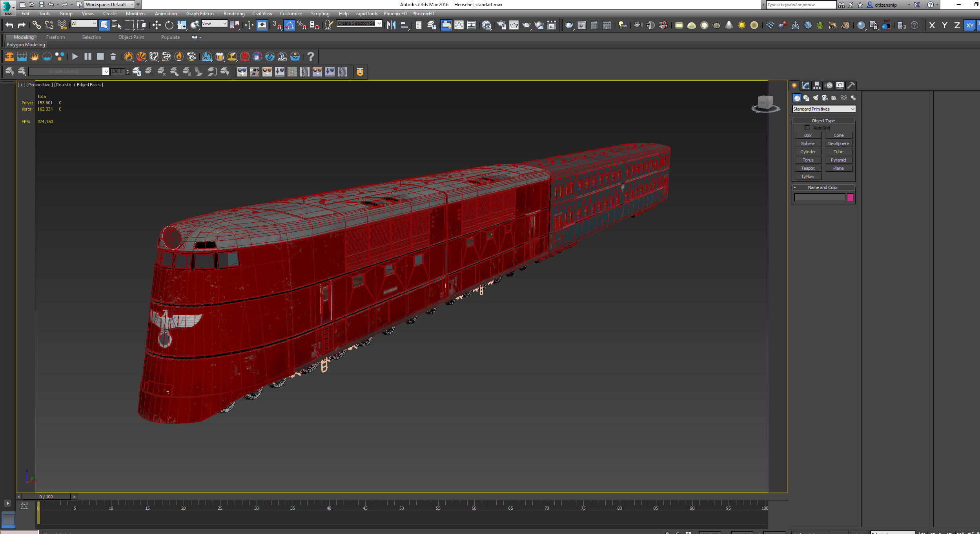
Task: Click the Bind to Space Warp icon
Action: point(62,25)
